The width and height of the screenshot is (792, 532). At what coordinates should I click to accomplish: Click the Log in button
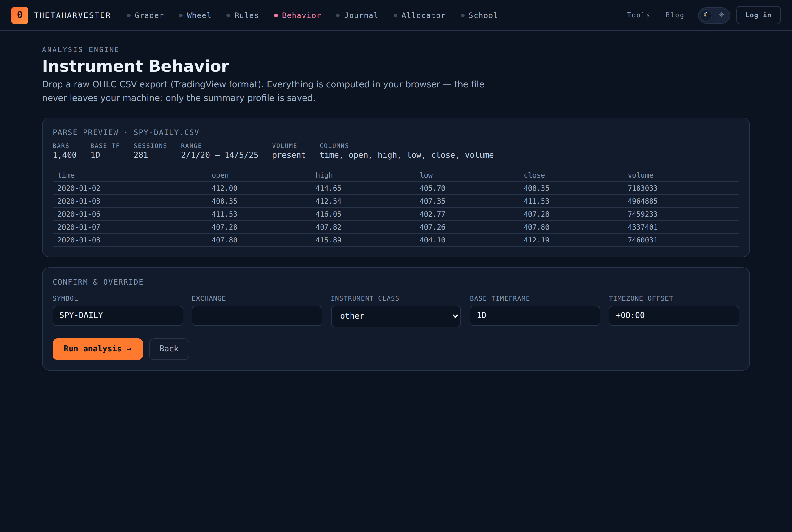[x=758, y=15]
